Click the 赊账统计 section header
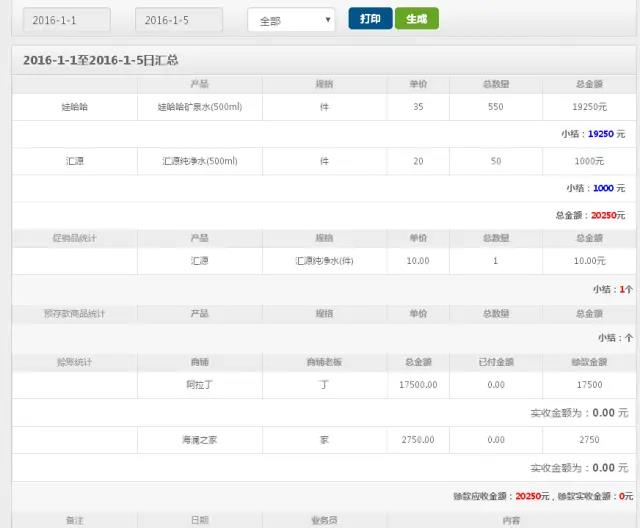The height and width of the screenshot is (528, 640). (x=75, y=362)
